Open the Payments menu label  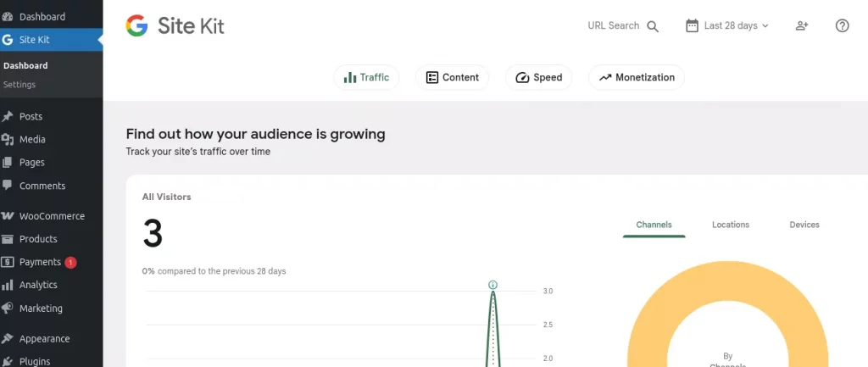[x=40, y=263]
